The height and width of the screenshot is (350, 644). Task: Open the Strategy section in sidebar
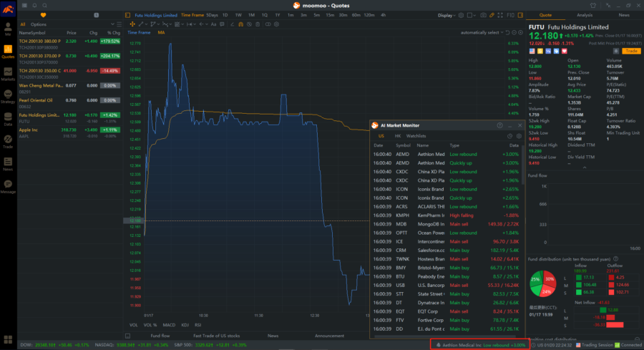[x=8, y=97]
